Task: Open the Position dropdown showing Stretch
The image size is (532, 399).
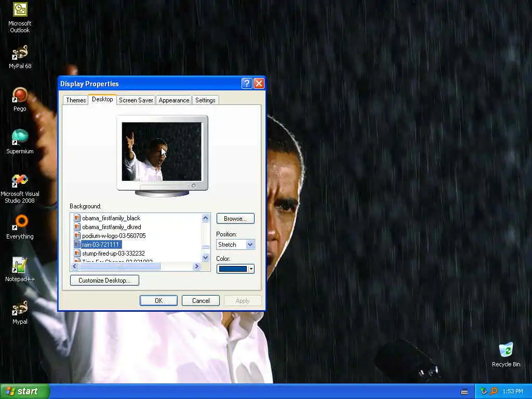Action: coord(235,244)
